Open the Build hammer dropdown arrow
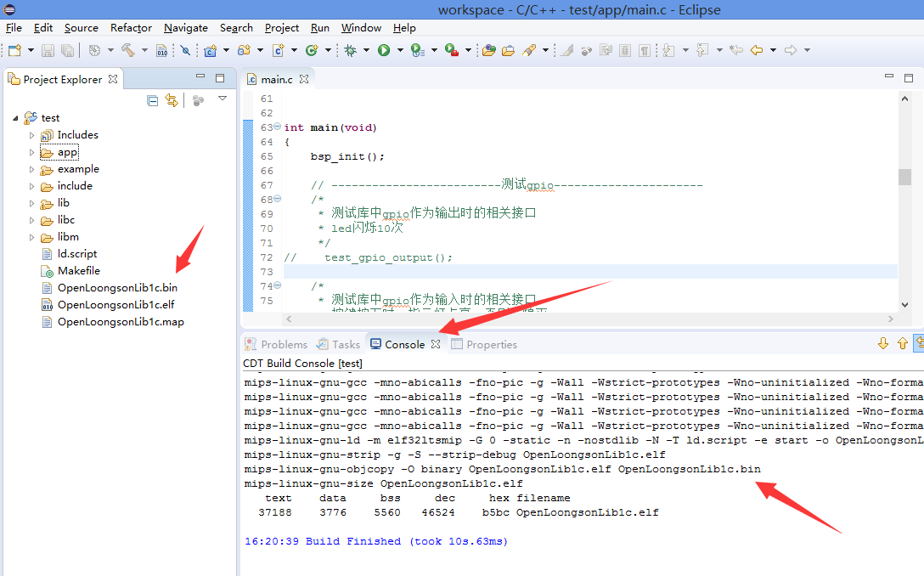 click(x=144, y=50)
